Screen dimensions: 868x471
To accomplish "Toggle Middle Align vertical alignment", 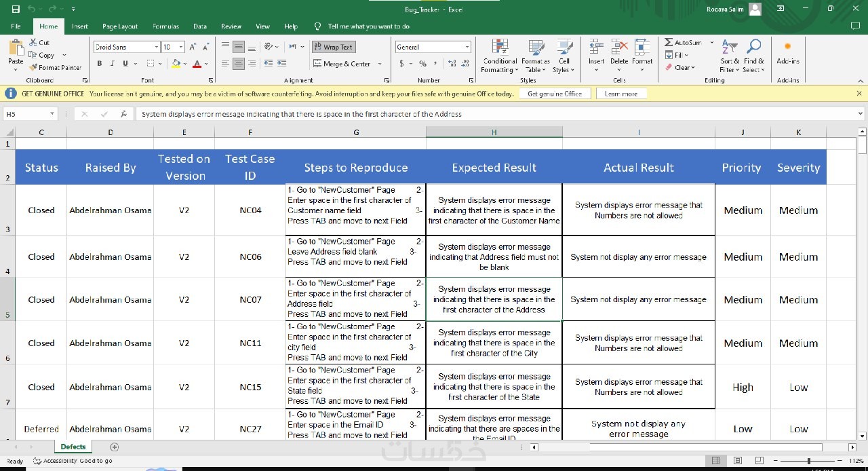I will 239,47.
